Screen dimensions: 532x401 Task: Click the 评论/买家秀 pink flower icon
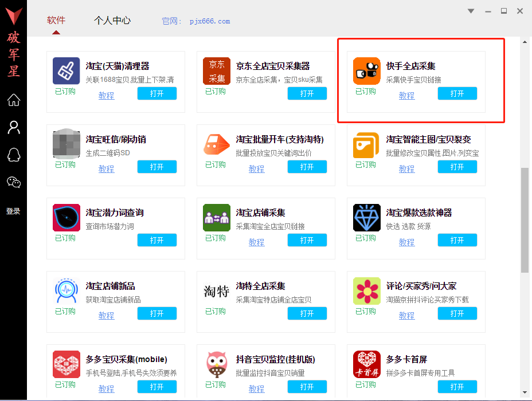tap(366, 291)
